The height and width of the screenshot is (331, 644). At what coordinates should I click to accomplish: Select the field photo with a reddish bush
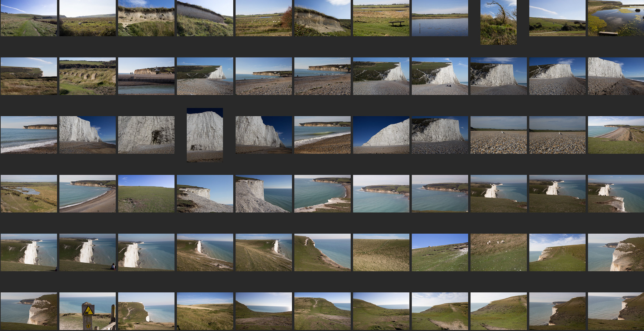pos(264,18)
